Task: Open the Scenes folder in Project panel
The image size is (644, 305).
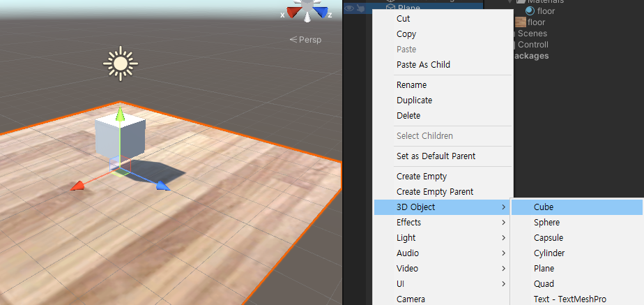Action: tap(532, 34)
